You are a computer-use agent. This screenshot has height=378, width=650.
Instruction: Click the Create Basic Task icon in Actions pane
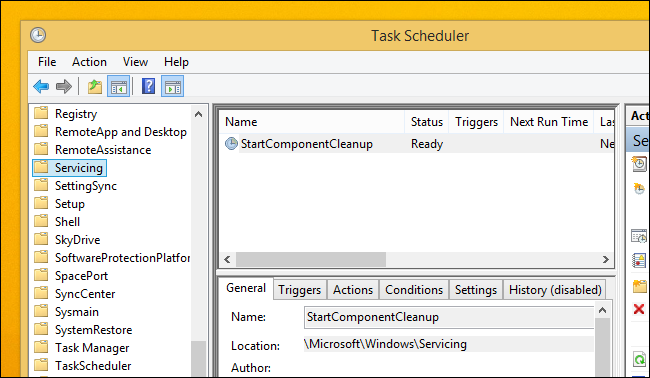pos(639,164)
